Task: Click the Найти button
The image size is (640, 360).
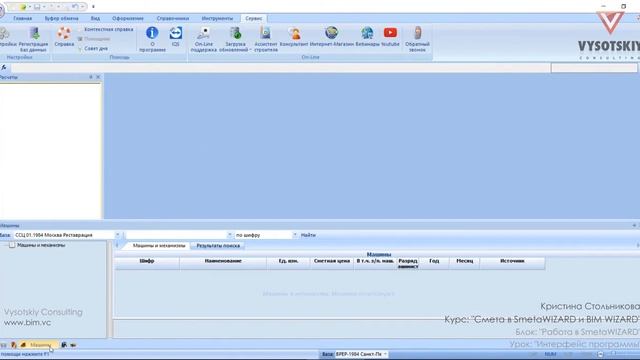Action: click(308, 235)
